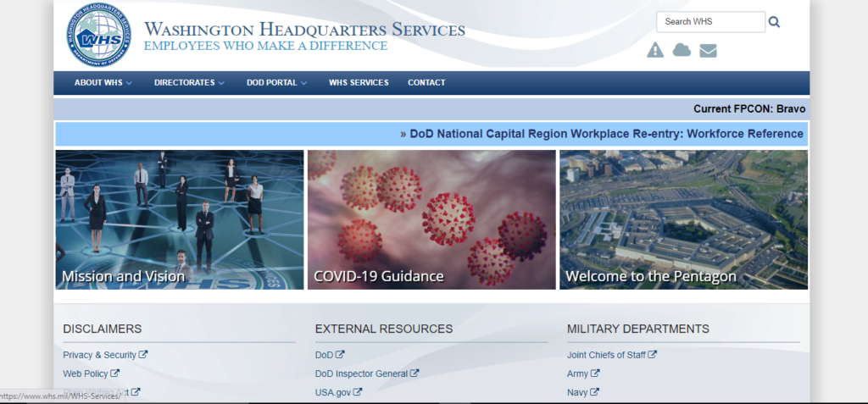Open the DOD PORTAL menu
The image size is (868, 404).
(272, 82)
